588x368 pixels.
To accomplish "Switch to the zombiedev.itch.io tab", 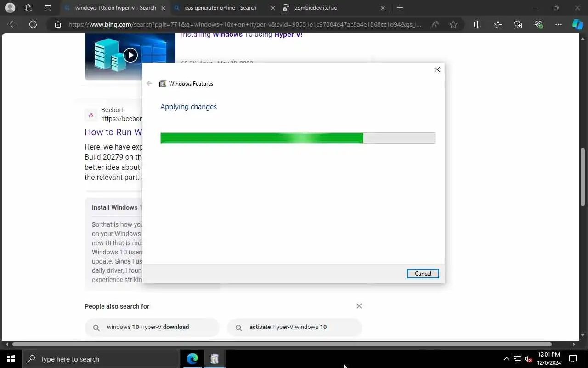I will pos(331,8).
